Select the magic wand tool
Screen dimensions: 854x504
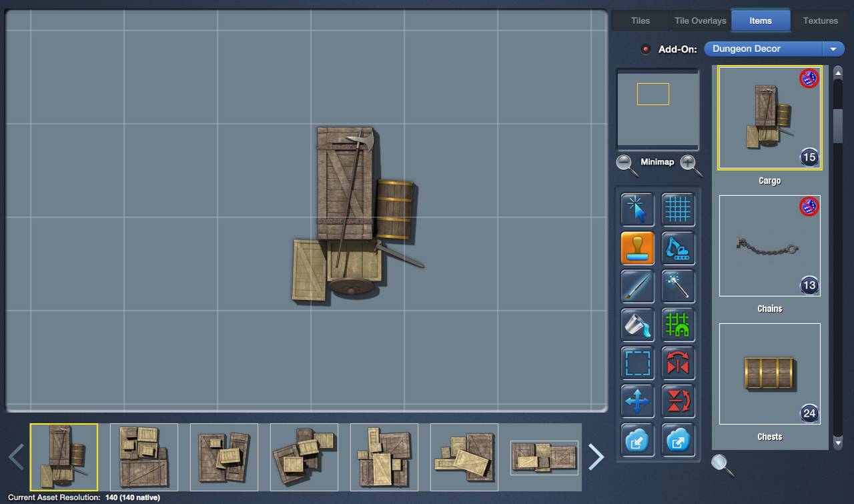678,287
